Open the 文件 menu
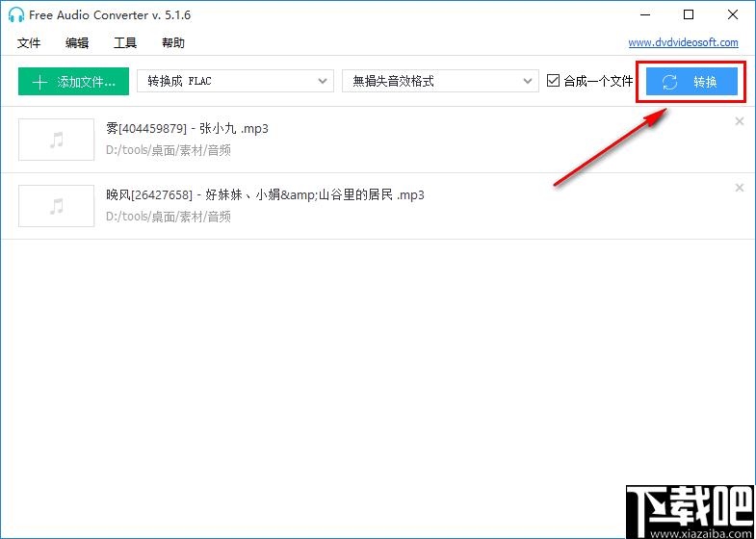 pos(29,43)
